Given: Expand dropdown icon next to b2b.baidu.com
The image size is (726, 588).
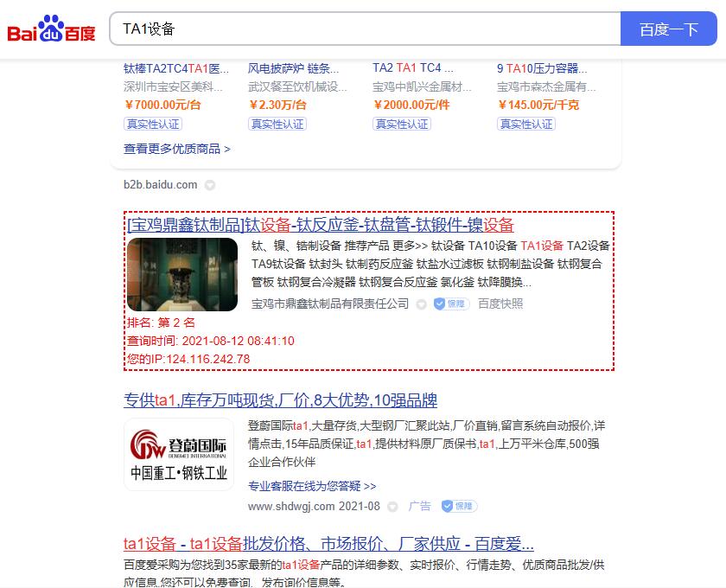Looking at the screenshot, I should pyautogui.click(x=210, y=185).
